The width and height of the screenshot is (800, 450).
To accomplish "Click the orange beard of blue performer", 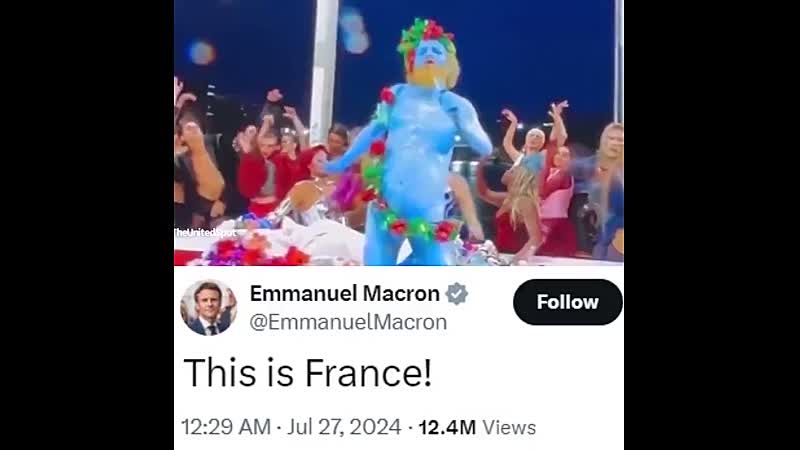I will point(426,75).
